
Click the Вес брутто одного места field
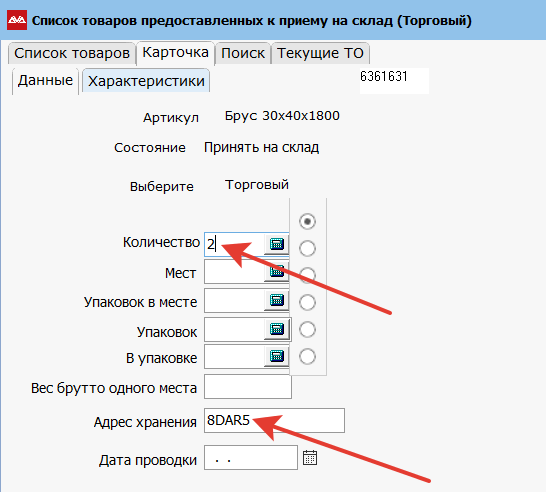[248, 386]
